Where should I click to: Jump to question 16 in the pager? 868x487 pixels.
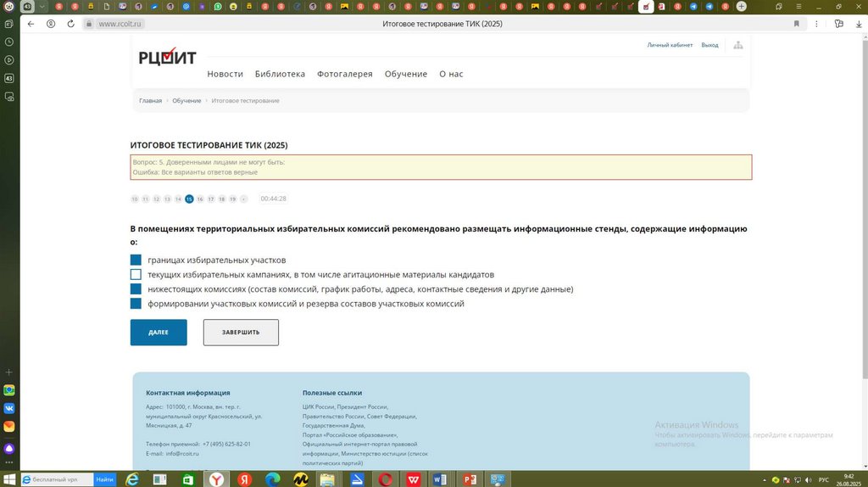pyautogui.click(x=200, y=199)
